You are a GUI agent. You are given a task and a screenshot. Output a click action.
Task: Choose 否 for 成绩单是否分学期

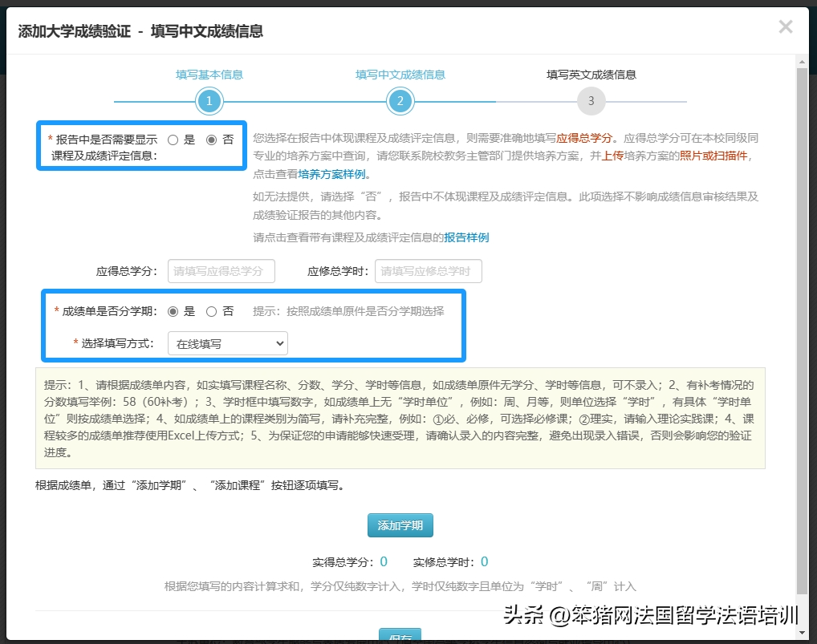(212, 311)
